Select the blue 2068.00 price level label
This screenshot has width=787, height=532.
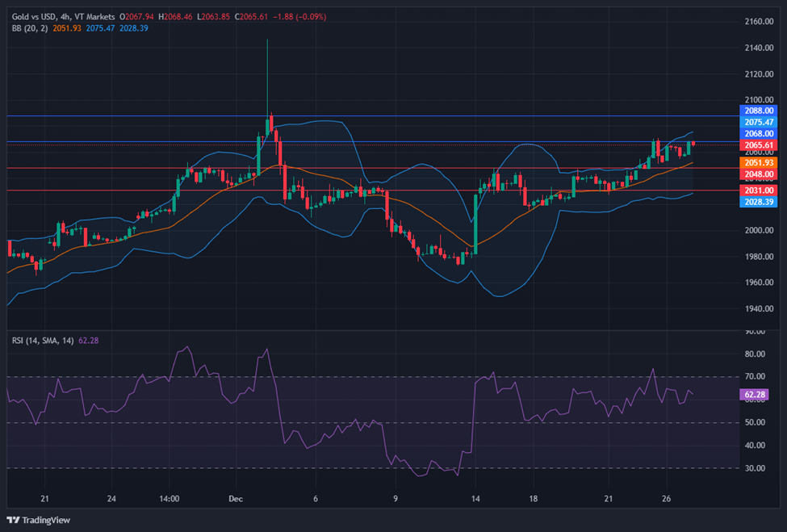(759, 134)
